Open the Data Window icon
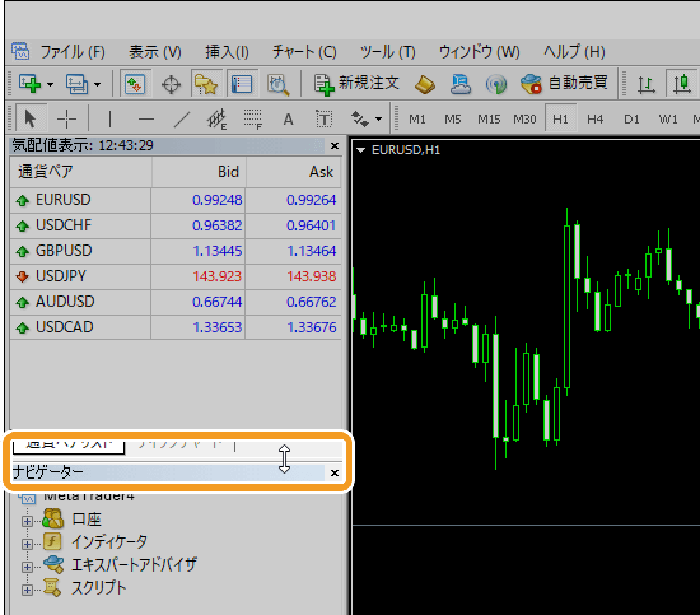Image resolution: width=700 pixels, height=615 pixels. point(171,83)
